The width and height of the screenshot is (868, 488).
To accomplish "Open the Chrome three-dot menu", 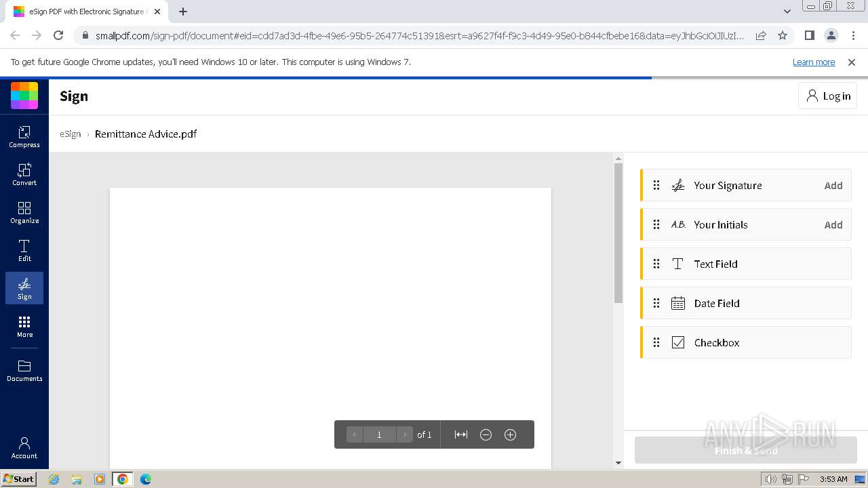I will click(852, 35).
